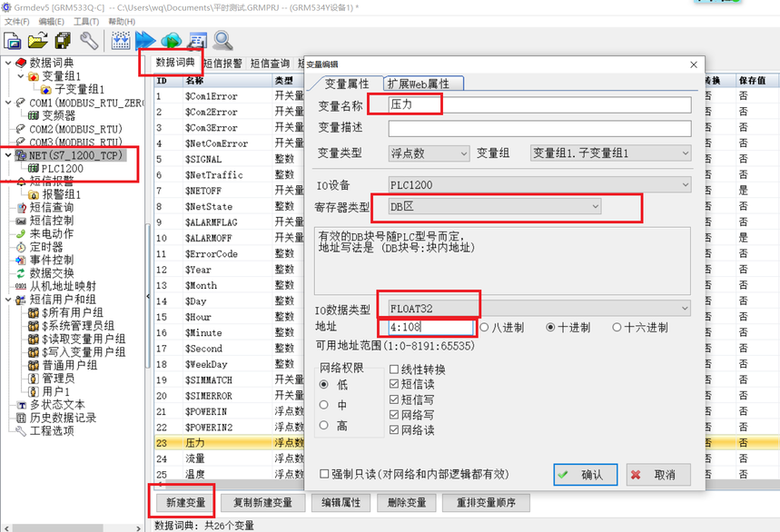The height and width of the screenshot is (532, 780).
Task: Click the device icon beside 变频器
Action: [x=34, y=116]
